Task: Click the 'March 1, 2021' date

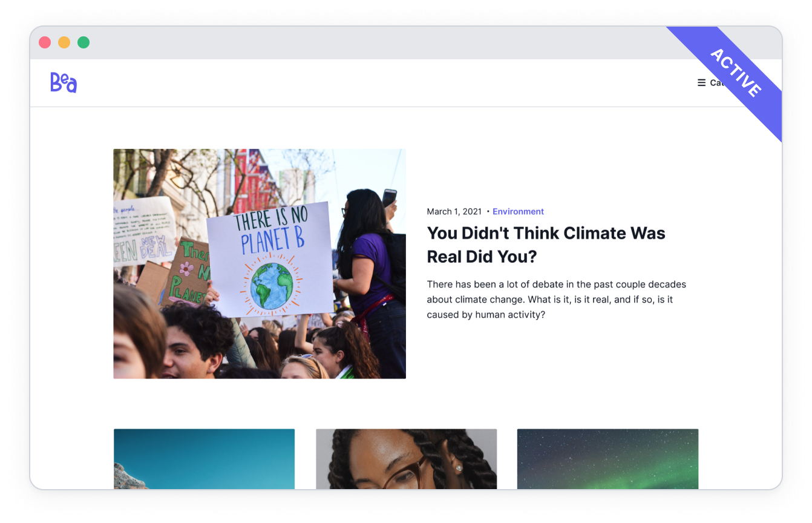Action: point(454,211)
